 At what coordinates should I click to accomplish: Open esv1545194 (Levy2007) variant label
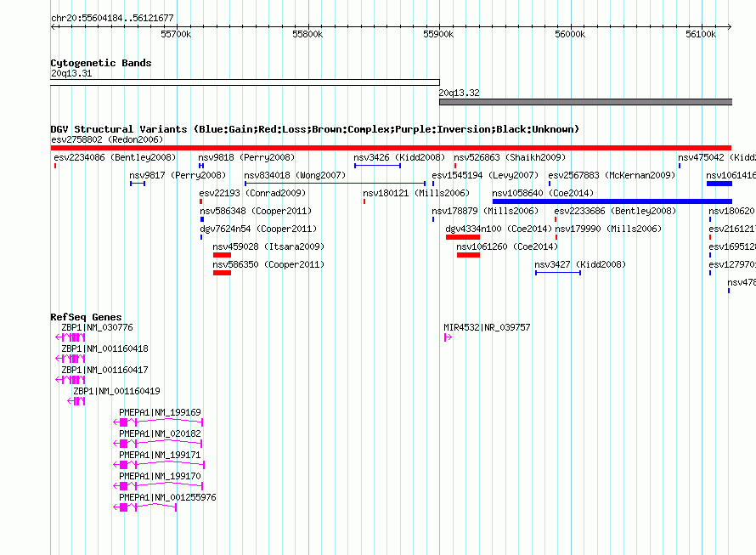coord(485,175)
